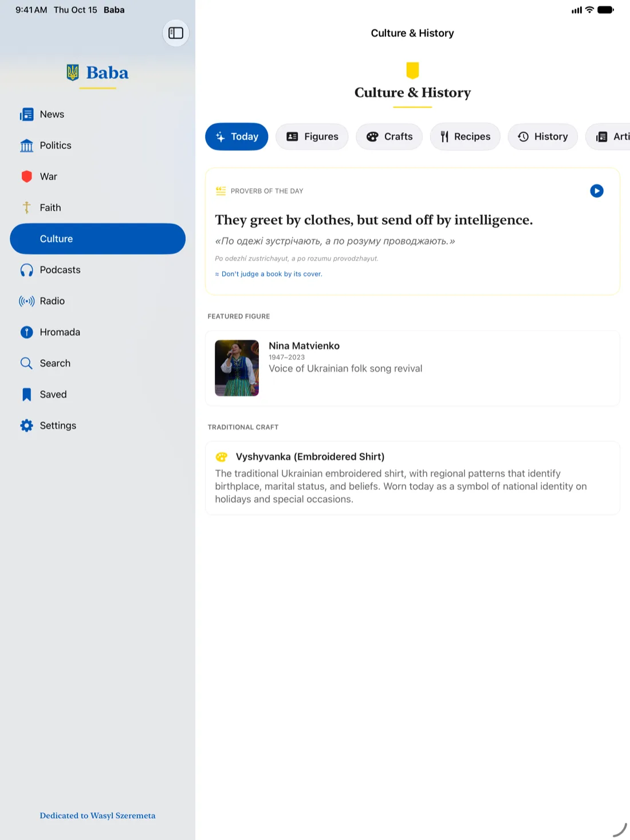
Task: Click the Wi-Fi status icon
Action: (589, 10)
